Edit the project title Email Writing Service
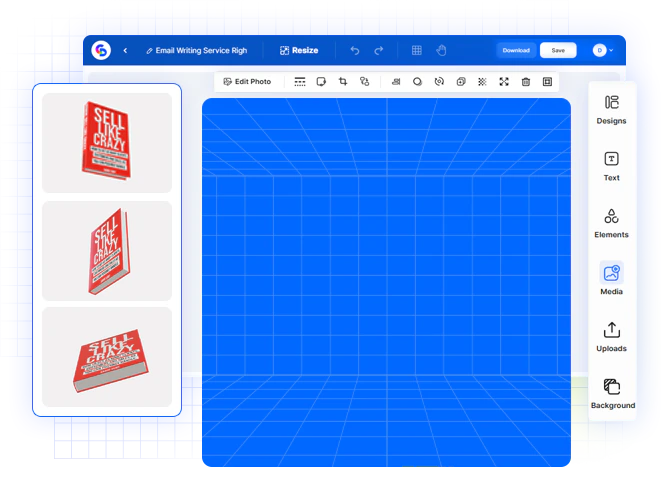 [x=197, y=51]
